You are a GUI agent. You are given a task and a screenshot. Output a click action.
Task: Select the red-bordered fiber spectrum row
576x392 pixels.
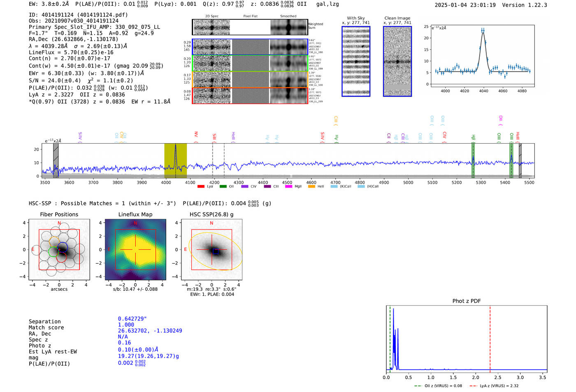[x=250, y=95]
